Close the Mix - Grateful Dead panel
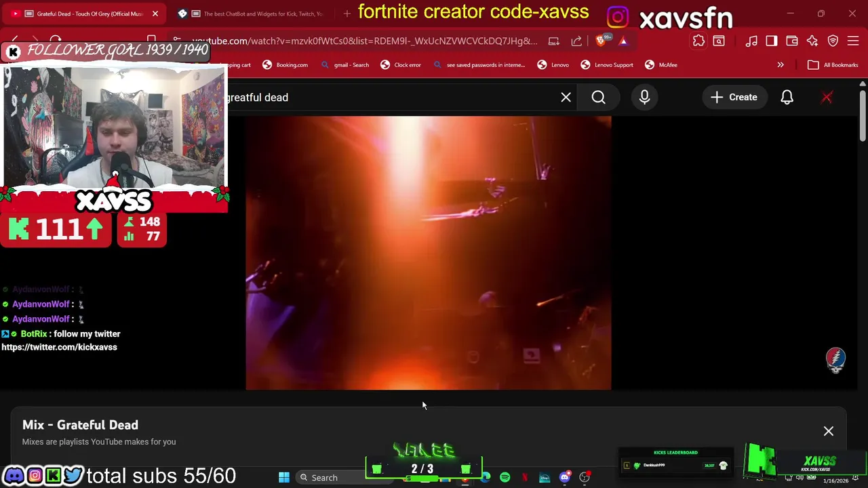 point(828,431)
